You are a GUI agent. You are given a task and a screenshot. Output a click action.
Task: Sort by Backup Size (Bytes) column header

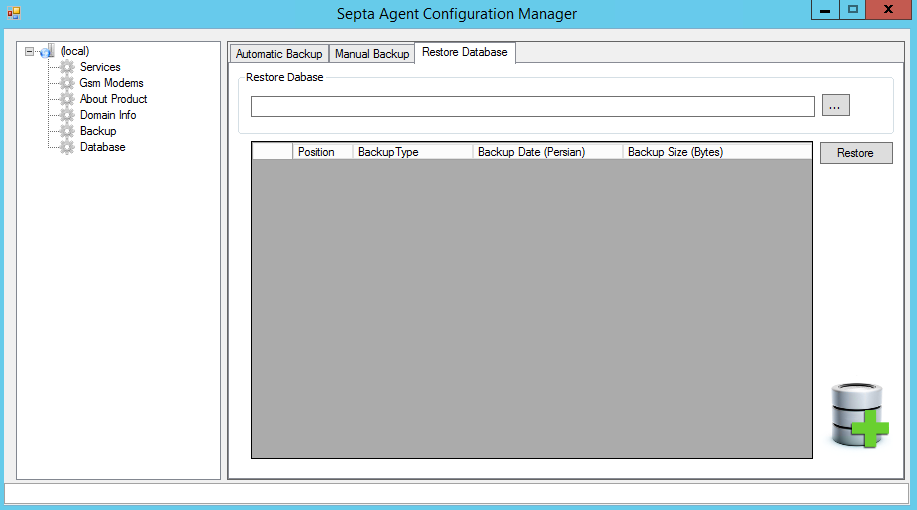(718, 151)
